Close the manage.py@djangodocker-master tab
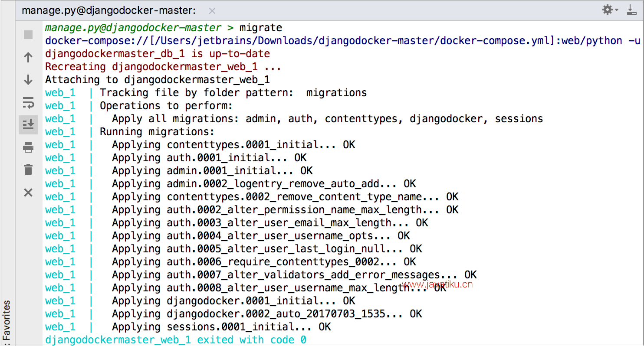This screenshot has height=346, width=644. pyautogui.click(x=212, y=11)
